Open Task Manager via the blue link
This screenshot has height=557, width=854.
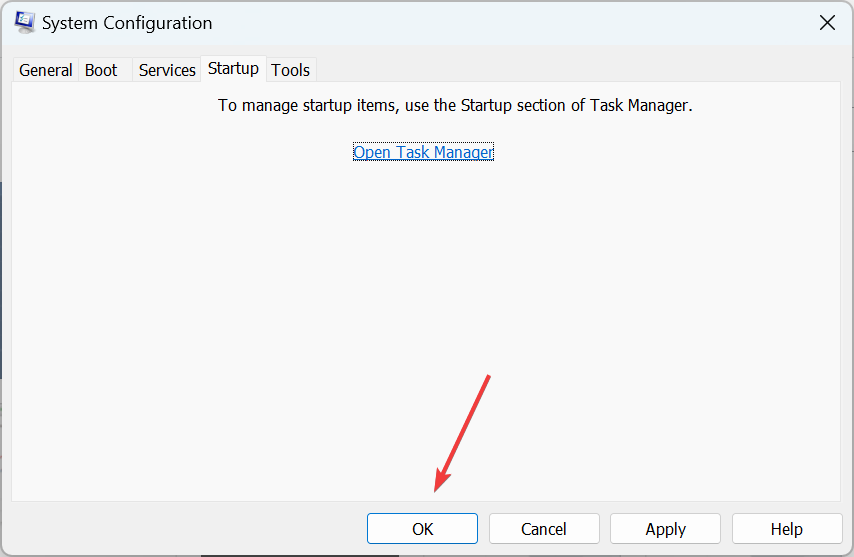pos(423,152)
